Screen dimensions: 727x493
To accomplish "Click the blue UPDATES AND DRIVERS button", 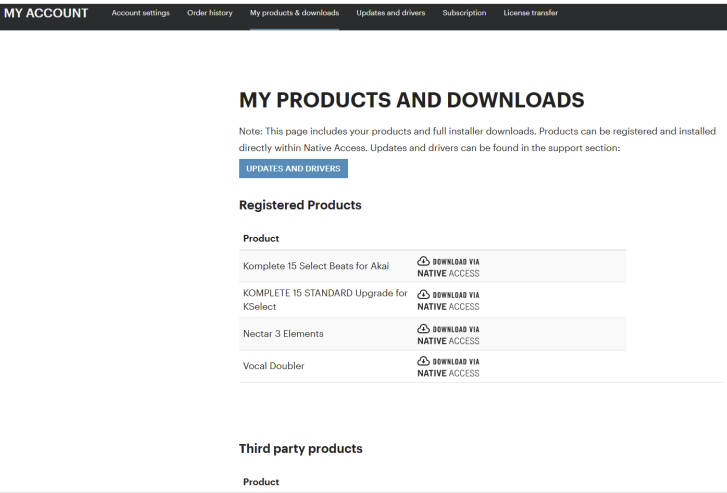I will (x=293, y=168).
